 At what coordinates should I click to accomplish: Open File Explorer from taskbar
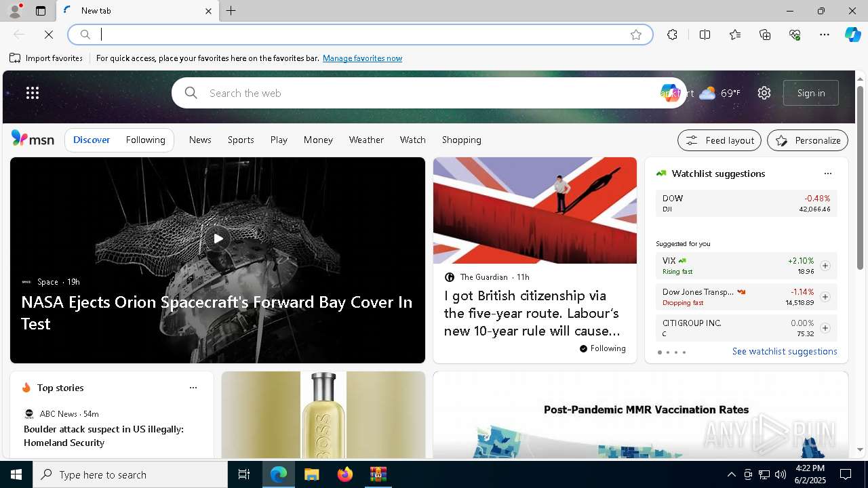coord(311,474)
